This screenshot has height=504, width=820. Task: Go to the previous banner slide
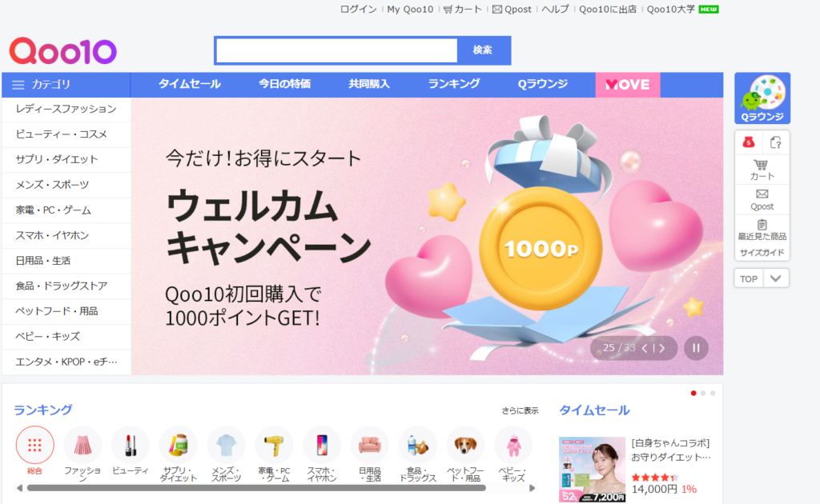(645, 348)
